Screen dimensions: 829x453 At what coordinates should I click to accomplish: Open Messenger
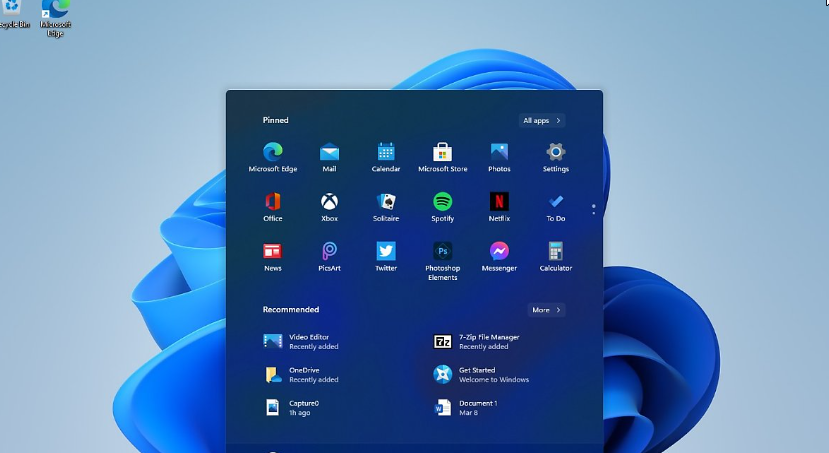(499, 256)
